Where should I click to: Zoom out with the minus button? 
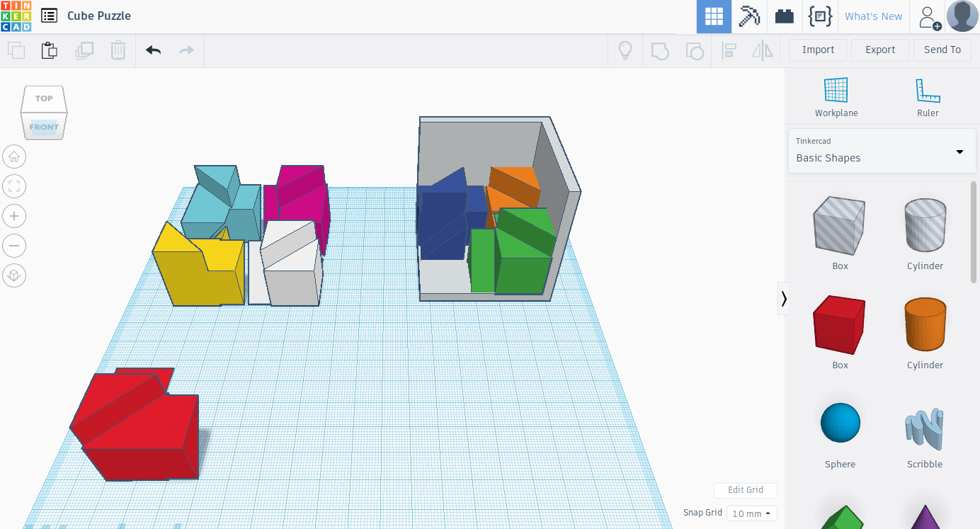click(14, 246)
